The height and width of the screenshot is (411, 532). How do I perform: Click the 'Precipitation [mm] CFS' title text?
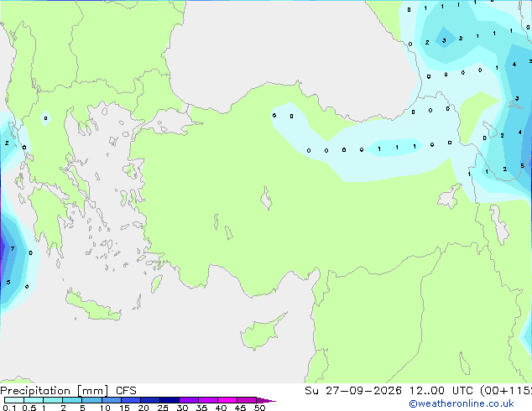click(x=68, y=391)
